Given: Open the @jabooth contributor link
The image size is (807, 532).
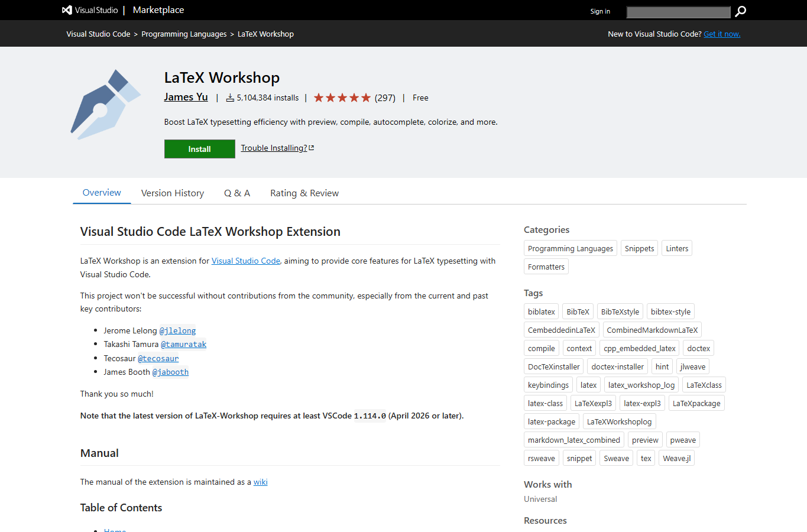Looking at the screenshot, I should tap(170, 372).
